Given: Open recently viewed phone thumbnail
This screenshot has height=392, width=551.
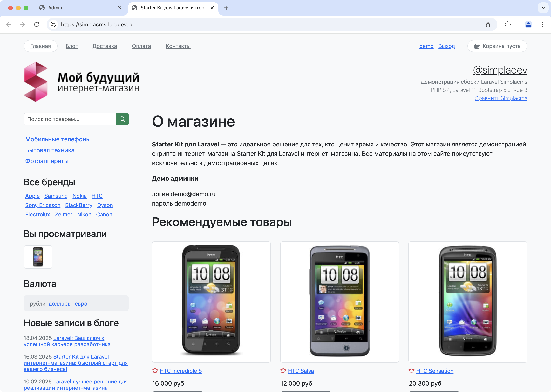Looking at the screenshot, I should click(x=38, y=257).
